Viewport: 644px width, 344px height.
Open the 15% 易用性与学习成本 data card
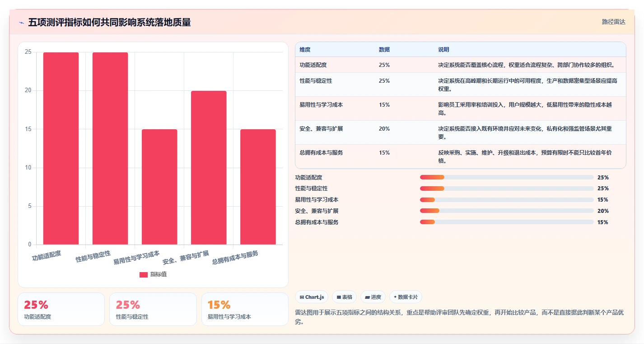245,309
